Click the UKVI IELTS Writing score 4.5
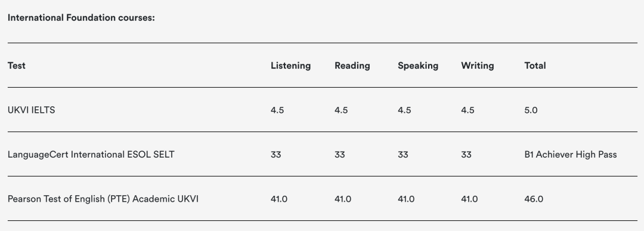 point(468,110)
